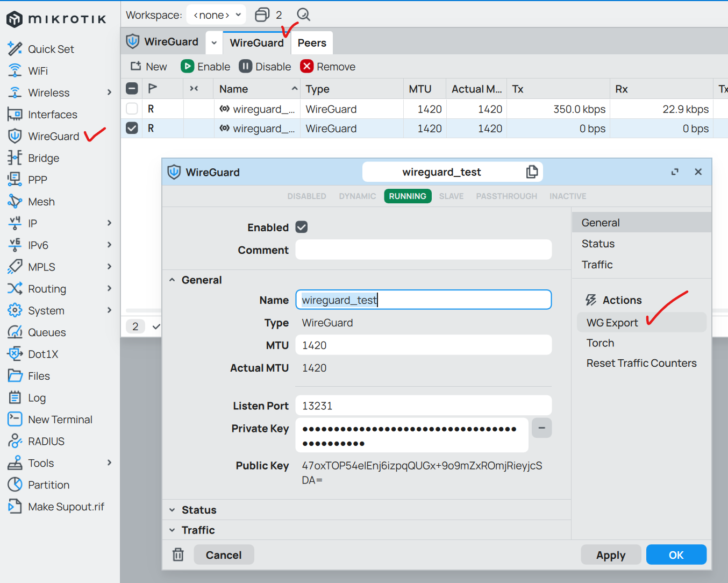Expand the IP submenu arrow
728x583 pixels.
tap(109, 223)
